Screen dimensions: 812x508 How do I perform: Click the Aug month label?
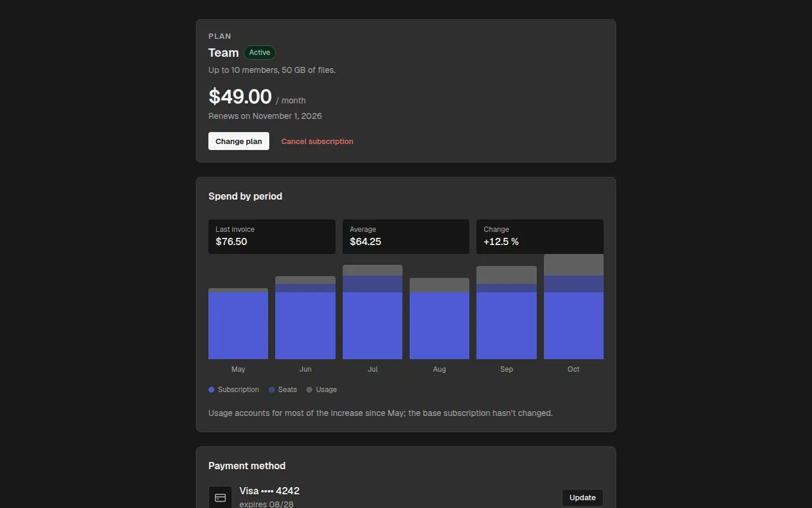(x=439, y=369)
